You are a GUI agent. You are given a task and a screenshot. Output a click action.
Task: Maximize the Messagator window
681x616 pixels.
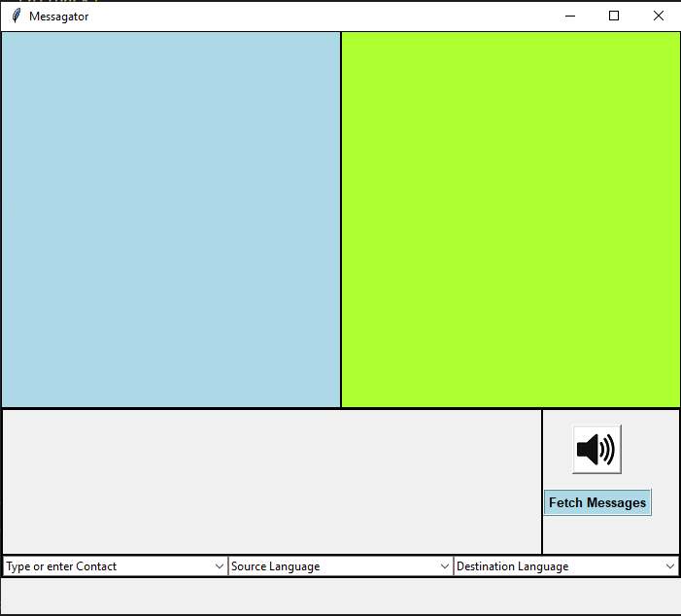click(x=614, y=17)
